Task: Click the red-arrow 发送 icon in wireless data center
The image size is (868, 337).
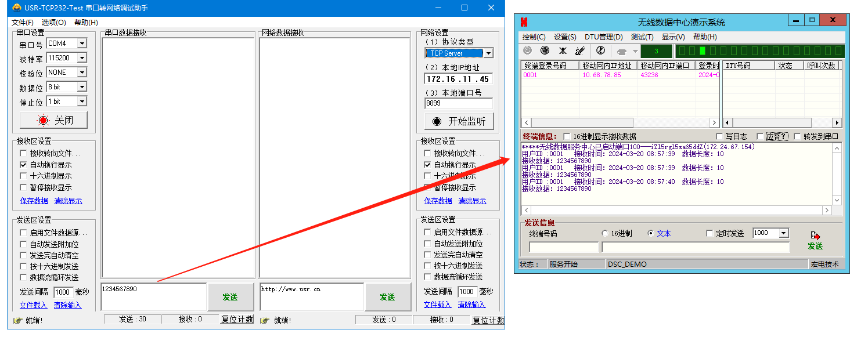Action: [815, 236]
